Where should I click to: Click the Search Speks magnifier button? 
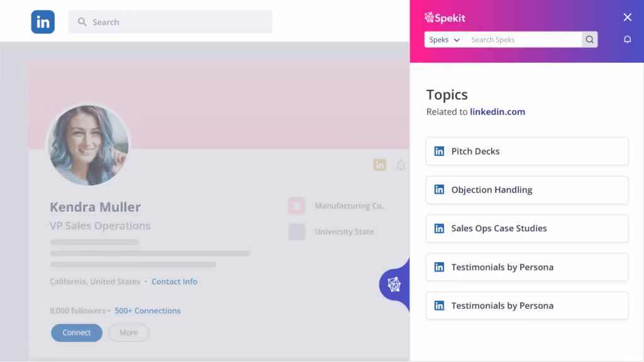point(589,40)
